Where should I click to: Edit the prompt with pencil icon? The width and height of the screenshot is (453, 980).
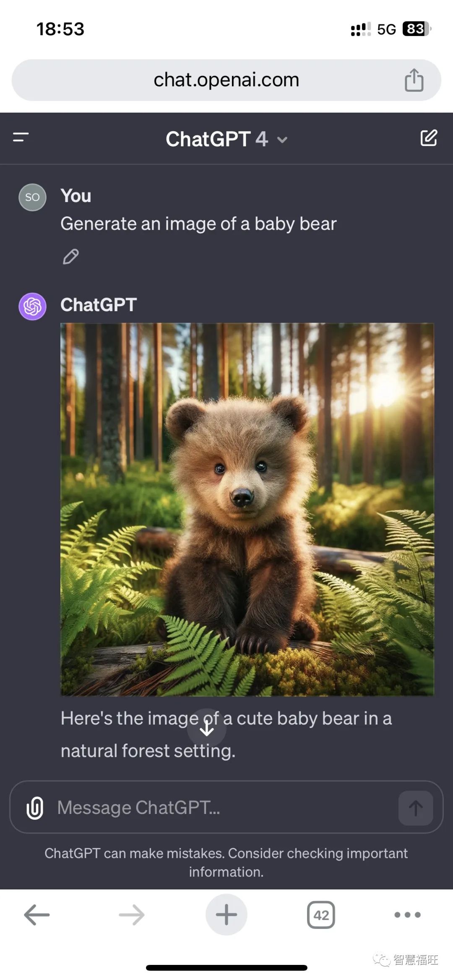point(70,257)
